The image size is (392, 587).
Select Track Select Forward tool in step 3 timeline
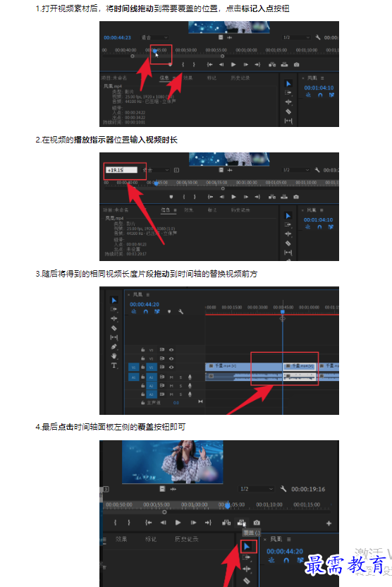pos(114,309)
